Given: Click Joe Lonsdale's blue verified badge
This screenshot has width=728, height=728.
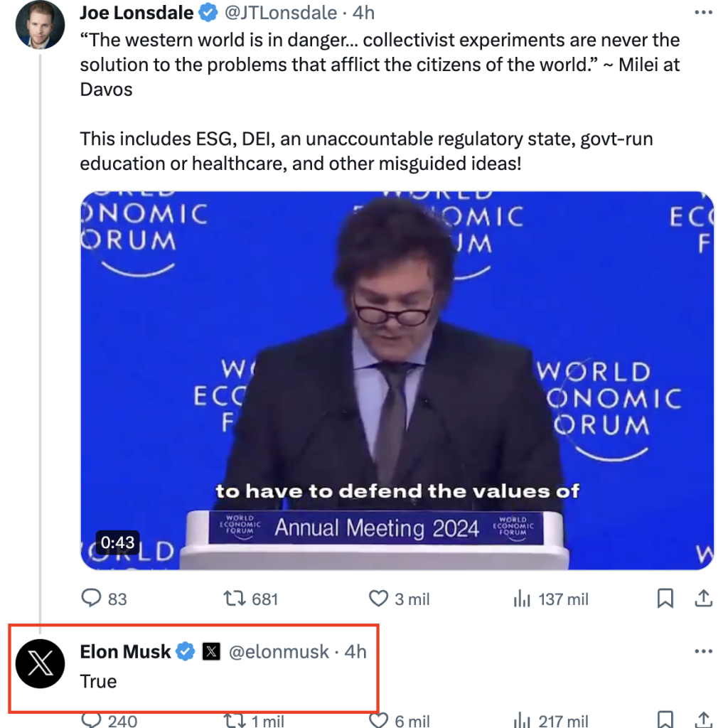Looking at the screenshot, I should point(208,13).
